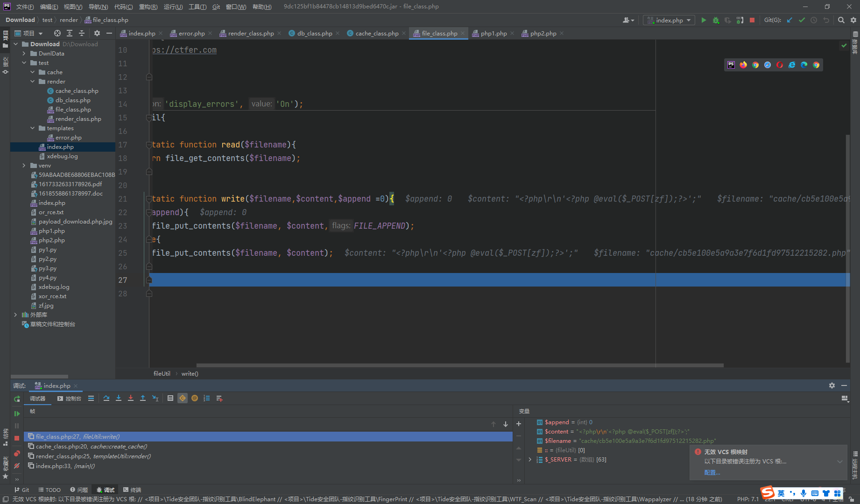
Task: Resume program with the green play button
Action: [17, 413]
